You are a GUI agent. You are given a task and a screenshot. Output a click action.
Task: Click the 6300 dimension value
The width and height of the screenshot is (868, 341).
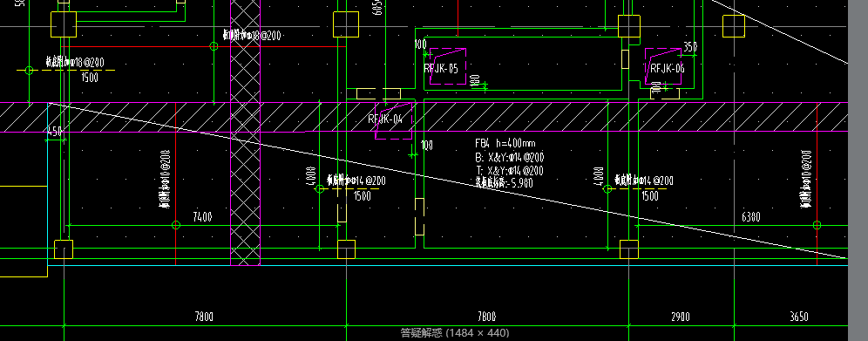(x=750, y=217)
